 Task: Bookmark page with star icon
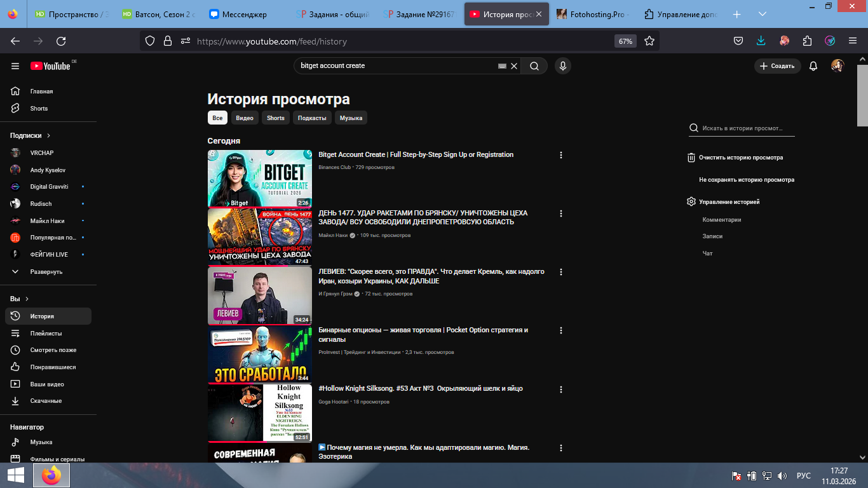pyautogui.click(x=649, y=41)
